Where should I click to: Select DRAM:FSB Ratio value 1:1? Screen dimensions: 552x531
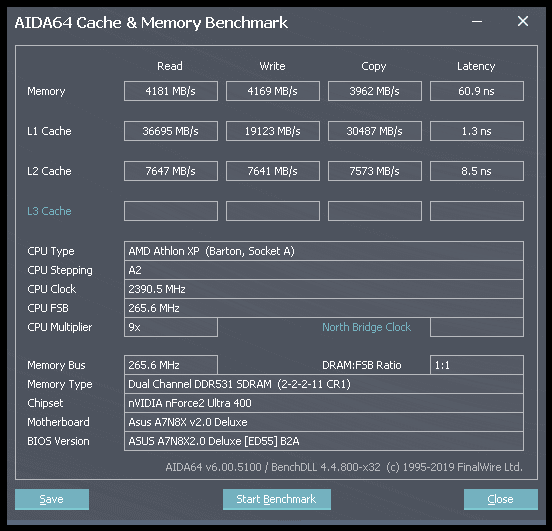(x=477, y=365)
